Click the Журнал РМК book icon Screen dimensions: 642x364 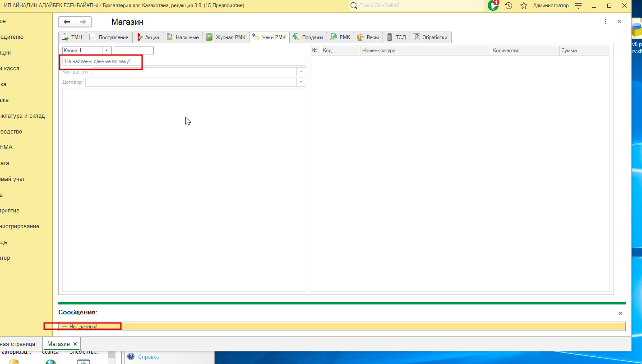(209, 37)
